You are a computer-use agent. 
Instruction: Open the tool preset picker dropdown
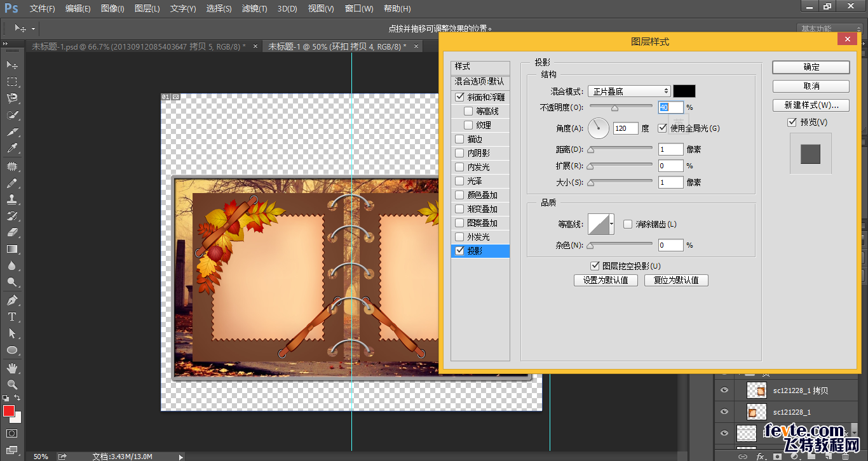pos(33,29)
